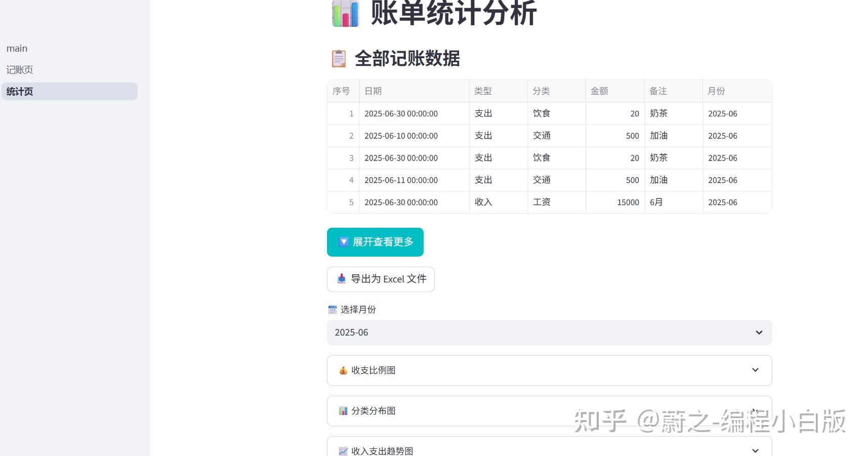This screenshot has height=456, width=868.
Task: Click the export icon in the Excel button
Action: (x=340, y=279)
